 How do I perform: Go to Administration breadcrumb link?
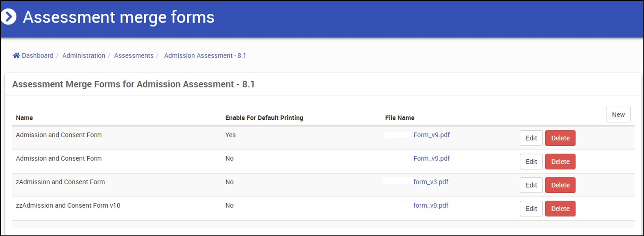[x=84, y=56]
